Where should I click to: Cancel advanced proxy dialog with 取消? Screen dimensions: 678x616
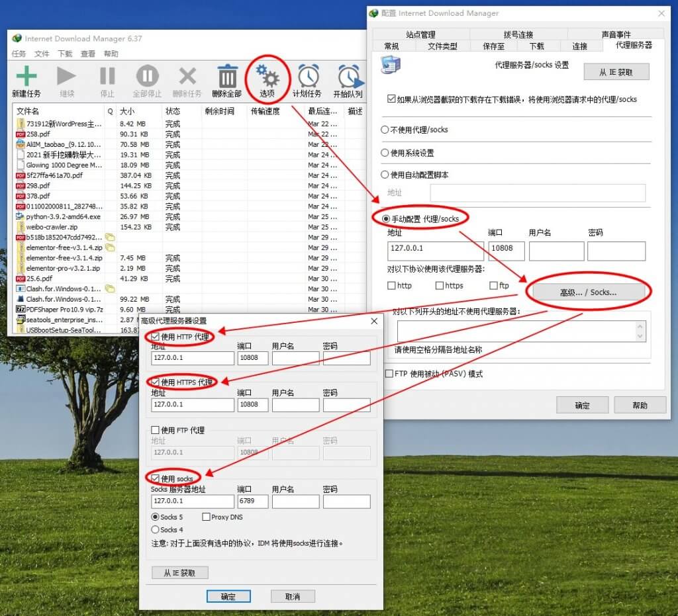293,597
